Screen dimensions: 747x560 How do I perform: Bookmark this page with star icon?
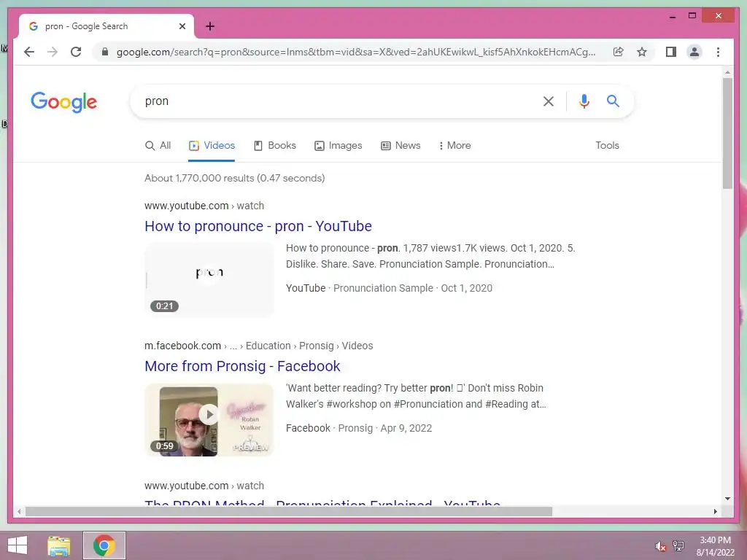tap(642, 52)
